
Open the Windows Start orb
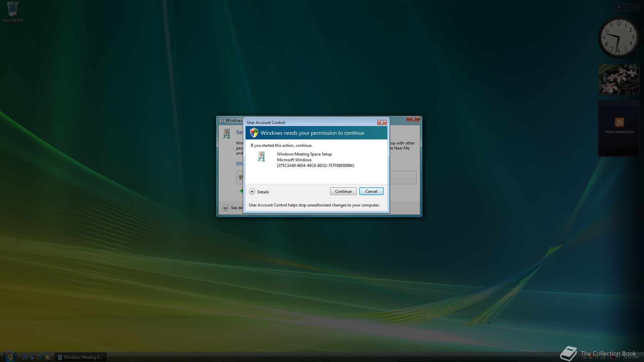[x=9, y=357]
